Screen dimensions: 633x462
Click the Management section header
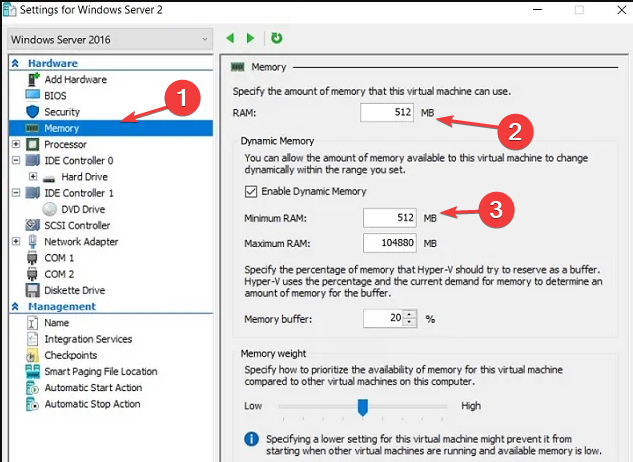point(62,307)
